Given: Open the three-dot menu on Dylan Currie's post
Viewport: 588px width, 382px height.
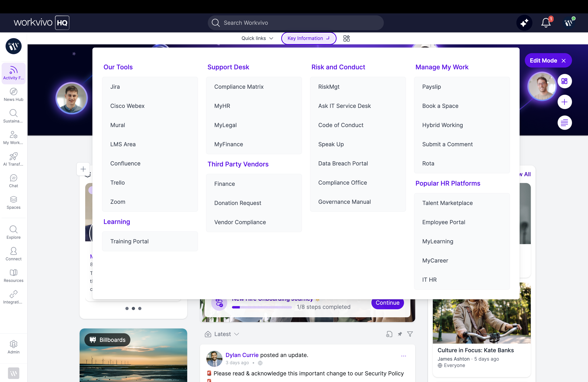Looking at the screenshot, I should pos(403,356).
